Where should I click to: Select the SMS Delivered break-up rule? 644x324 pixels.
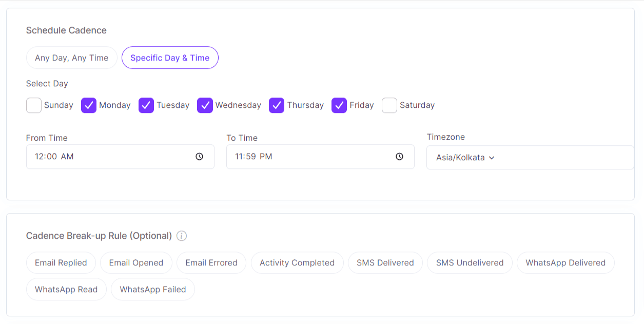(x=385, y=262)
